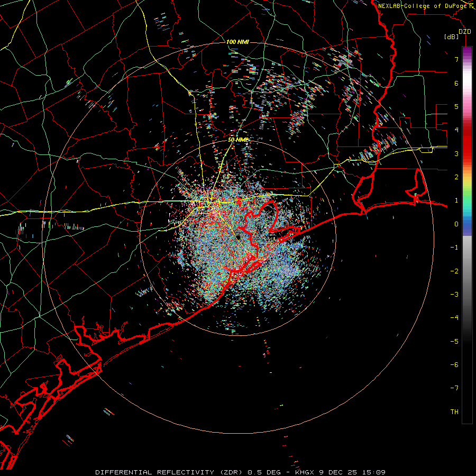Click the color scale value 5
Image resolution: width=476 pixels, height=476 pixels.
(456, 106)
